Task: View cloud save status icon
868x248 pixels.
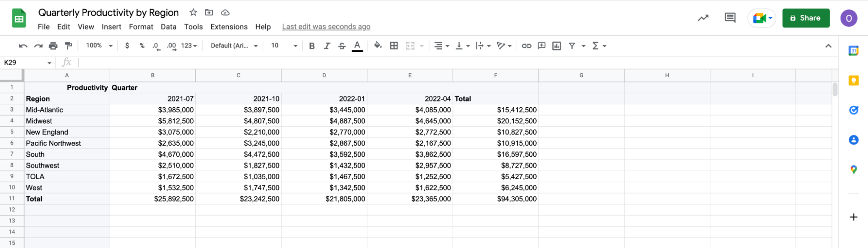Action: pyautogui.click(x=225, y=12)
